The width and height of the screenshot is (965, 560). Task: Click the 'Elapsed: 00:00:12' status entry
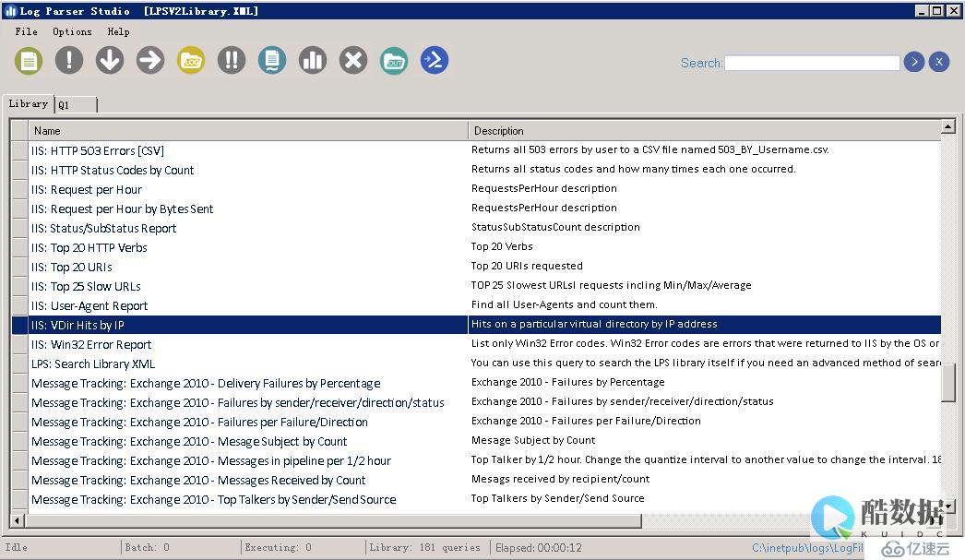[x=539, y=547]
